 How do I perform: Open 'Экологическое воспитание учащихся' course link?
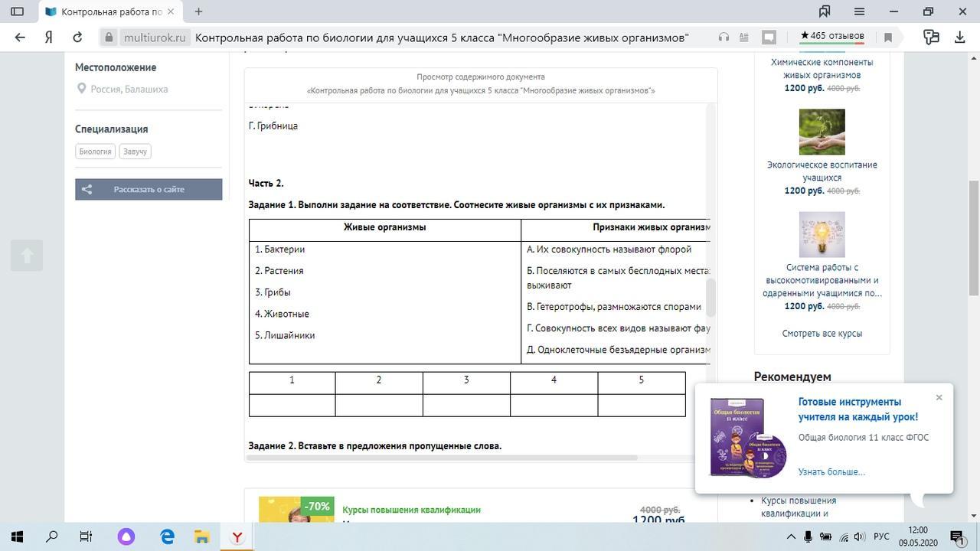[822, 171]
